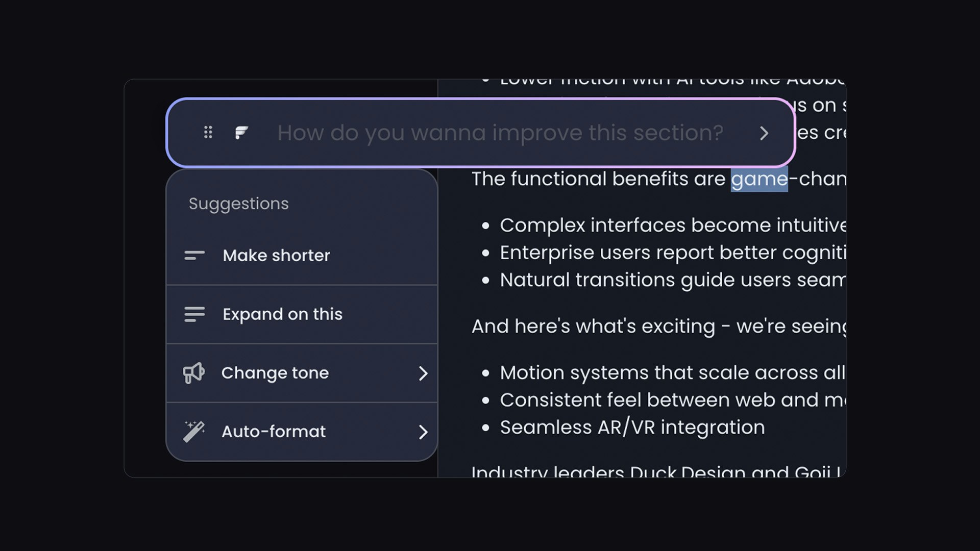Click the AI assistant logo icon

click(x=241, y=133)
